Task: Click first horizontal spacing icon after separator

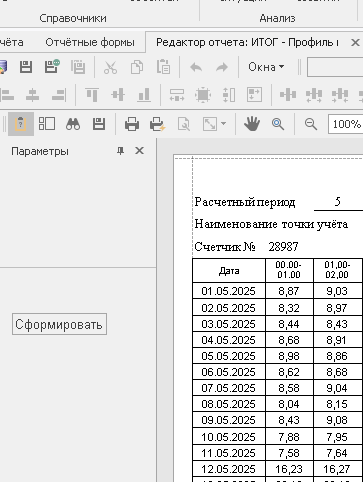Action: point(288,95)
